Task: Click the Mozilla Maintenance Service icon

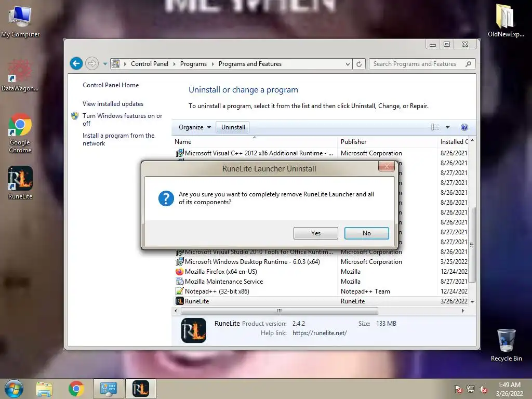Action: tap(179, 281)
